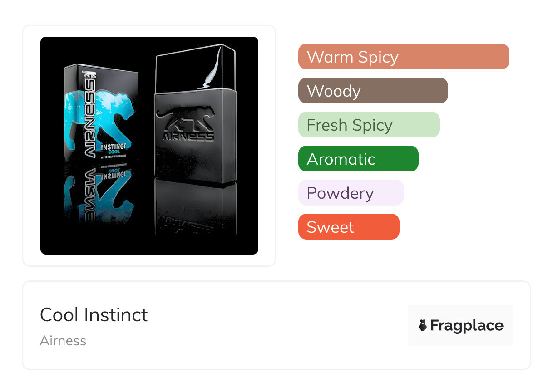Click the Sweet accord bar
The height and width of the screenshot is (392, 553).
coord(348,227)
